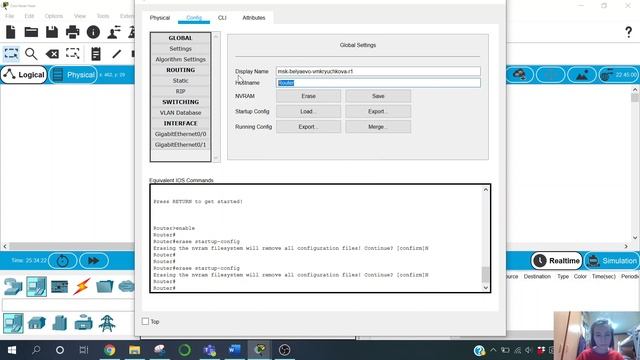Click the Startup Config Load button
The image size is (640, 360).
309,111
